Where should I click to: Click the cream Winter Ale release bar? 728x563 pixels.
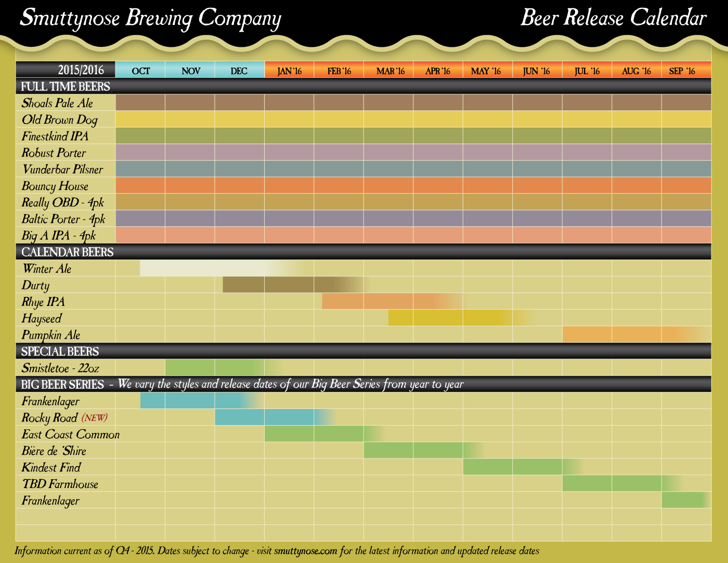click(223, 268)
